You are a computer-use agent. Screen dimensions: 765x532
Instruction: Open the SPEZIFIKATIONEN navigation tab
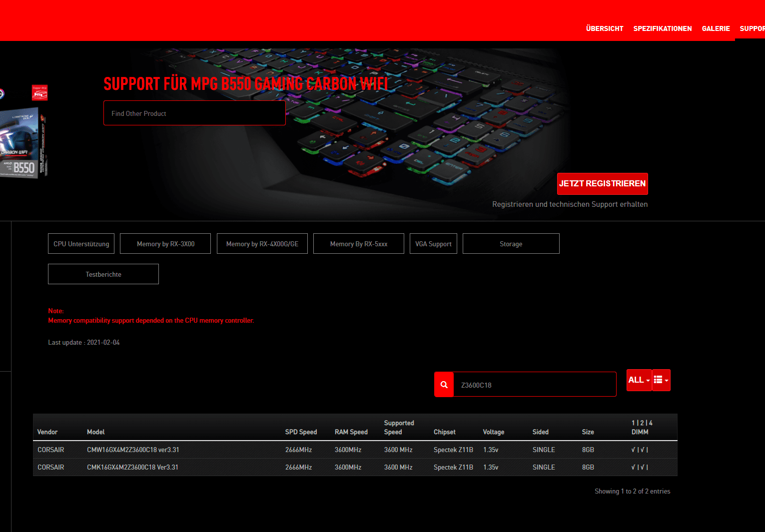click(663, 28)
